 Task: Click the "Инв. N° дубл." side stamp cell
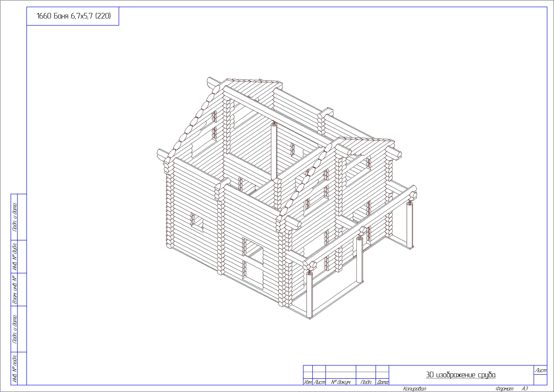click(x=14, y=256)
